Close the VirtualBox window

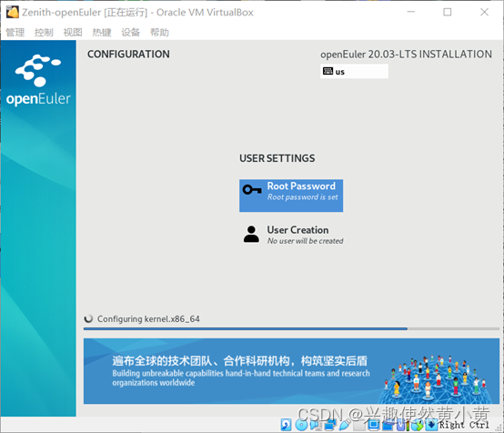(484, 12)
